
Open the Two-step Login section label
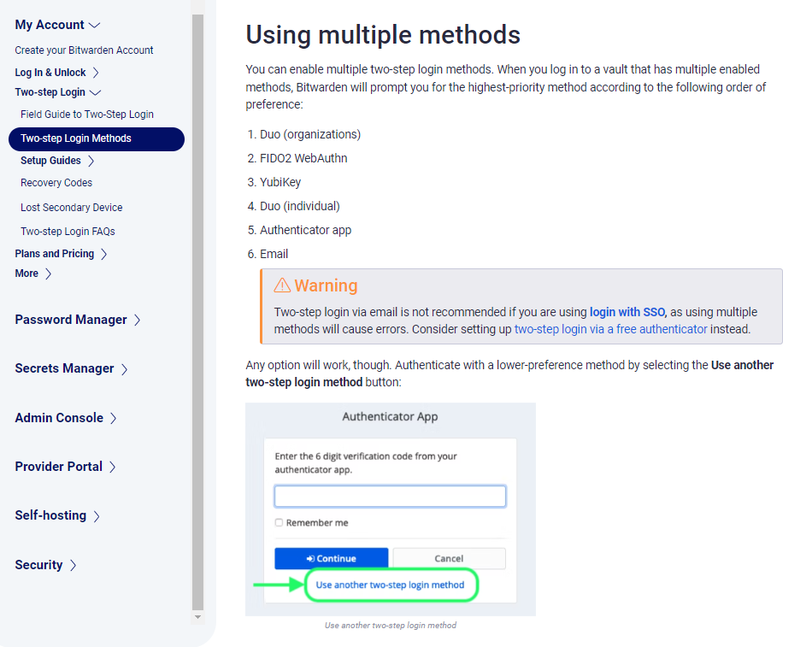tap(50, 92)
